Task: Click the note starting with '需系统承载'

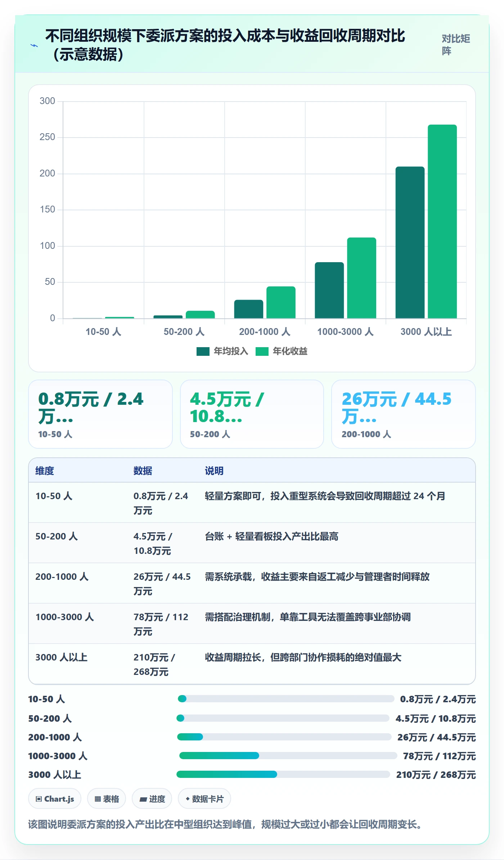Action: [x=317, y=577]
